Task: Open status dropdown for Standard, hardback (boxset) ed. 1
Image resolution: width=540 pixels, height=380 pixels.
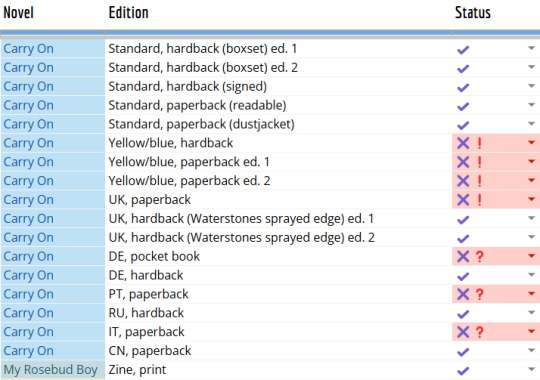Action: 531,48
